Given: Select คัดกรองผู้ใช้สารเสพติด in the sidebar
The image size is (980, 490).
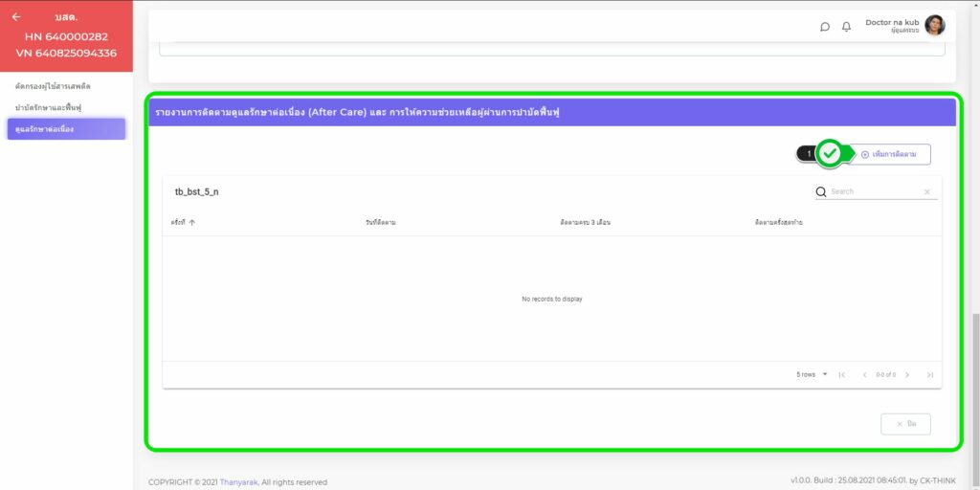Looking at the screenshot, I should click(52, 86).
